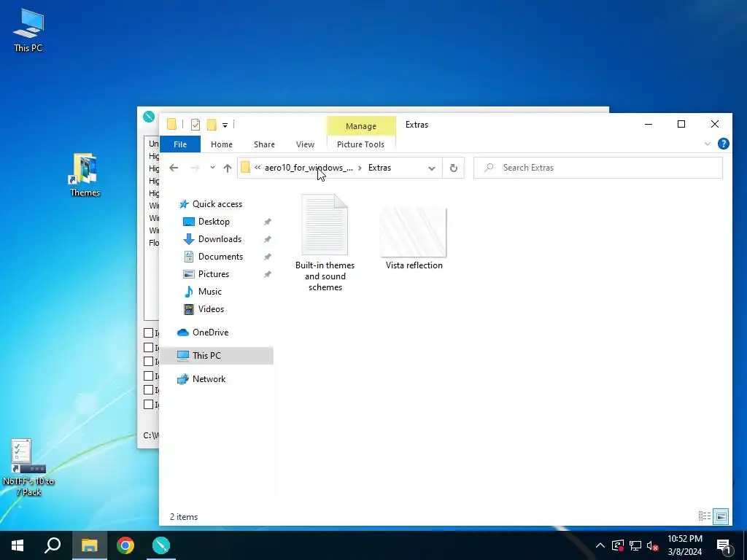The width and height of the screenshot is (747, 560).
Task: Select aero10_for_windows breadcrumb segment
Action: pos(309,168)
